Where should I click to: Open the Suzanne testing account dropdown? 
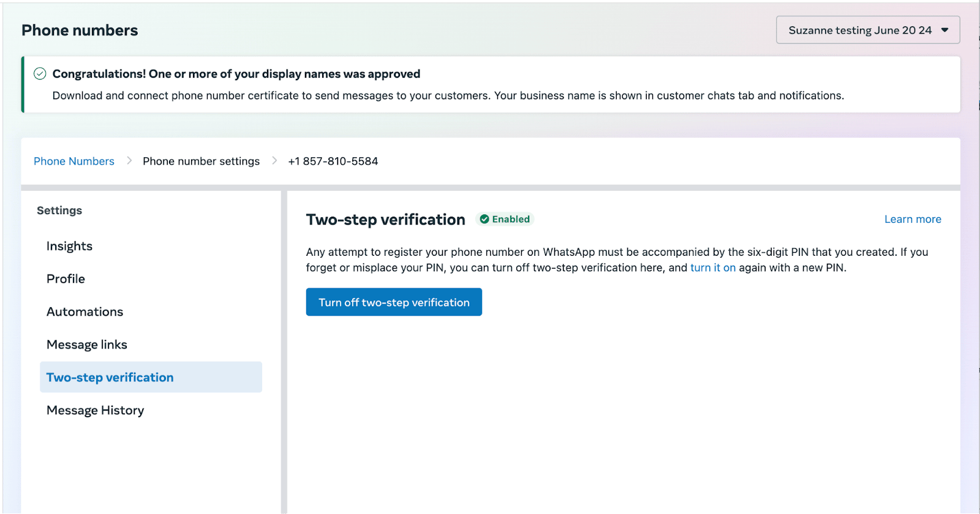[867, 30]
